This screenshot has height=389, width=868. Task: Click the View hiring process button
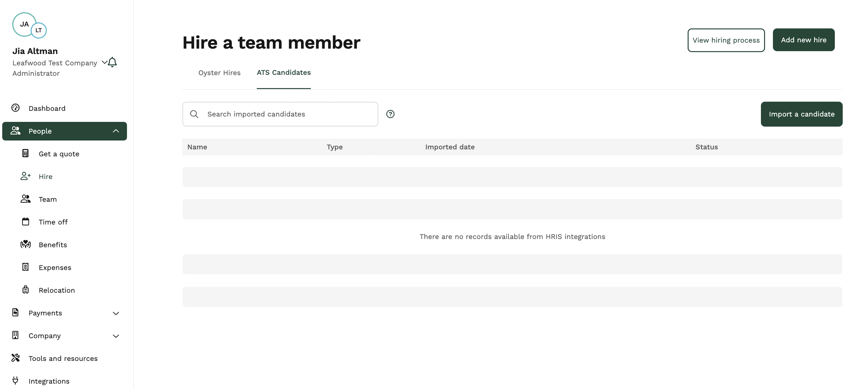[726, 40]
